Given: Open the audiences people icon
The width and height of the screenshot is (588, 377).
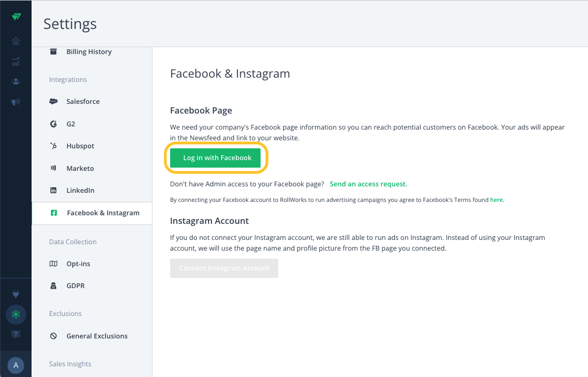Looking at the screenshot, I should click(x=16, y=81).
